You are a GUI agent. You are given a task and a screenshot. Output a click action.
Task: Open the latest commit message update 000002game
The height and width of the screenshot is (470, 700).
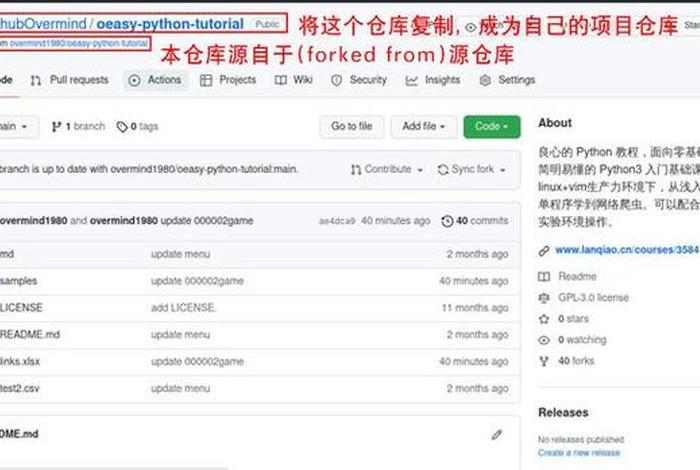coord(207,221)
